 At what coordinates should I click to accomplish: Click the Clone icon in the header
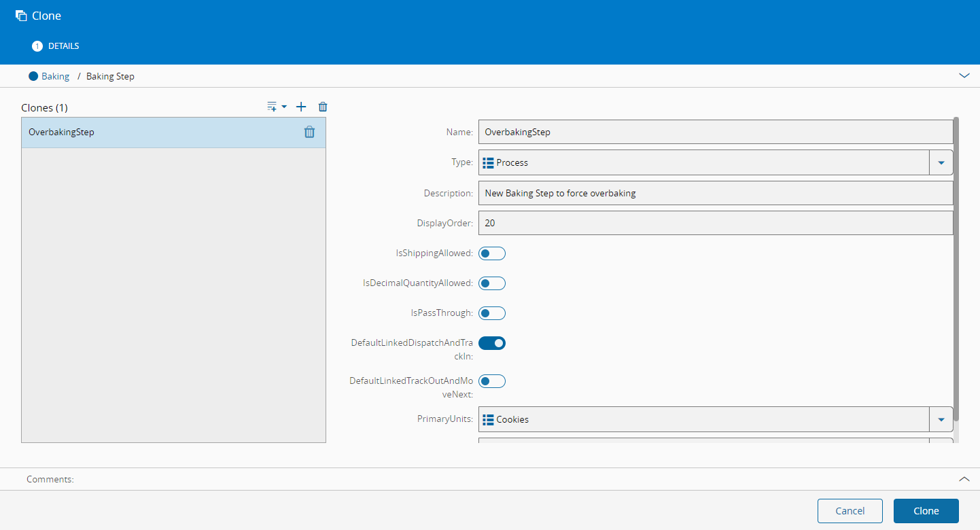tap(21, 16)
